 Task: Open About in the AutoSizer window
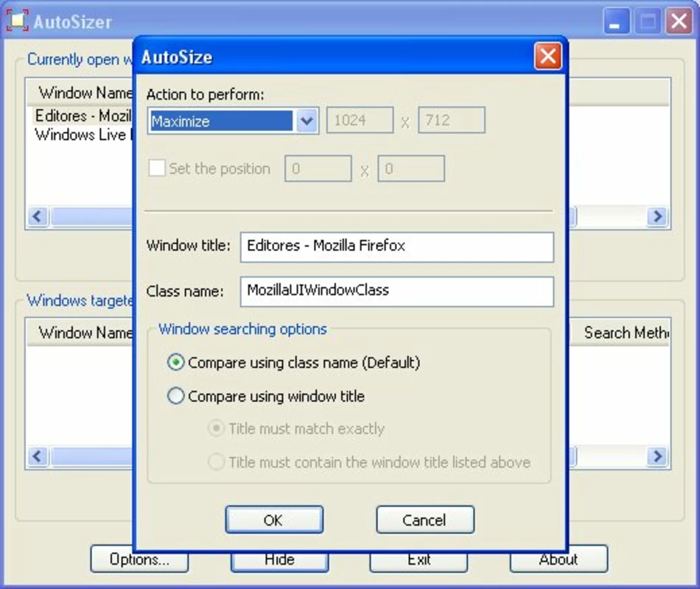559,560
